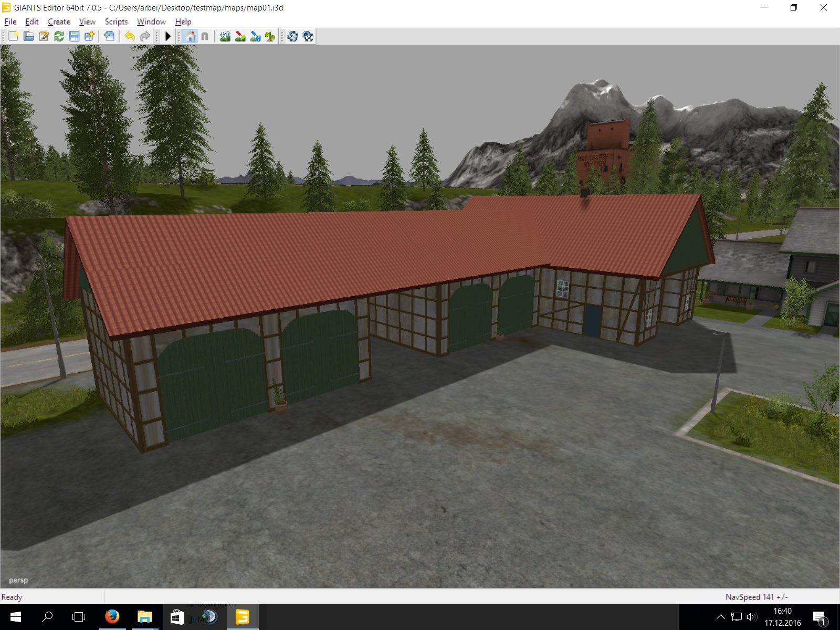Open the notepad-with-pencil edit icon
This screenshot has height=630, width=840.
(x=44, y=36)
